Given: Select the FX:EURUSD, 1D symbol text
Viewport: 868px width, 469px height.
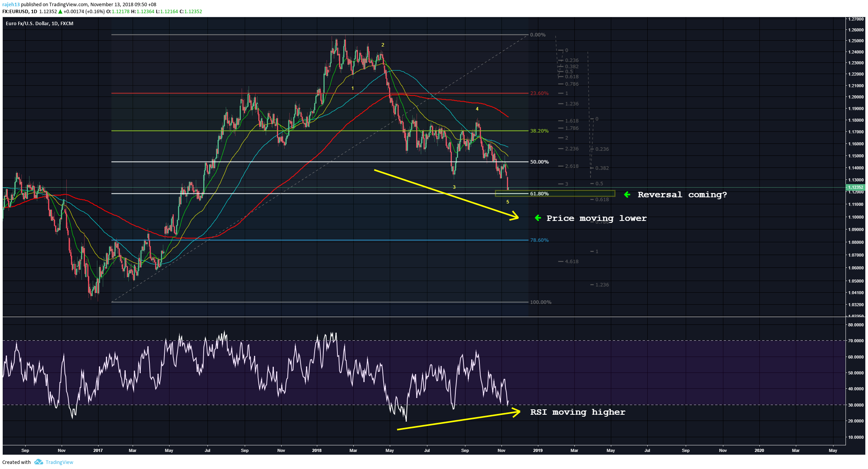Looking at the screenshot, I should click(x=19, y=12).
